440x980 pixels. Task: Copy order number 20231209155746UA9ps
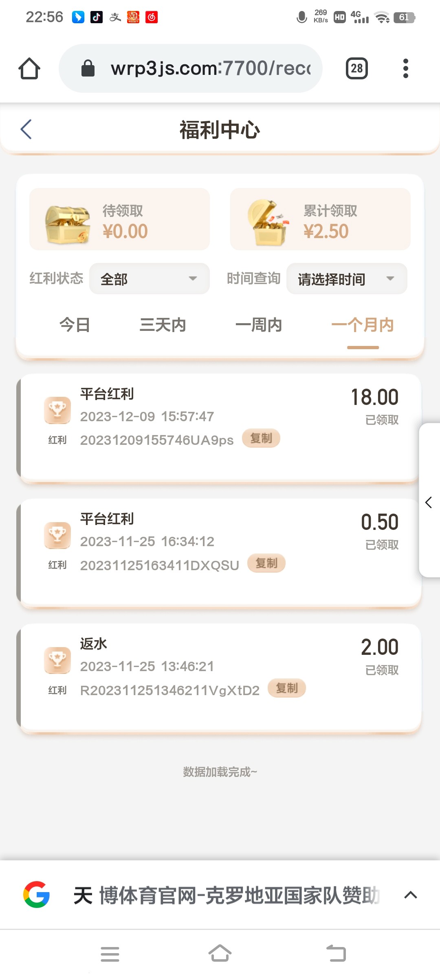click(261, 438)
